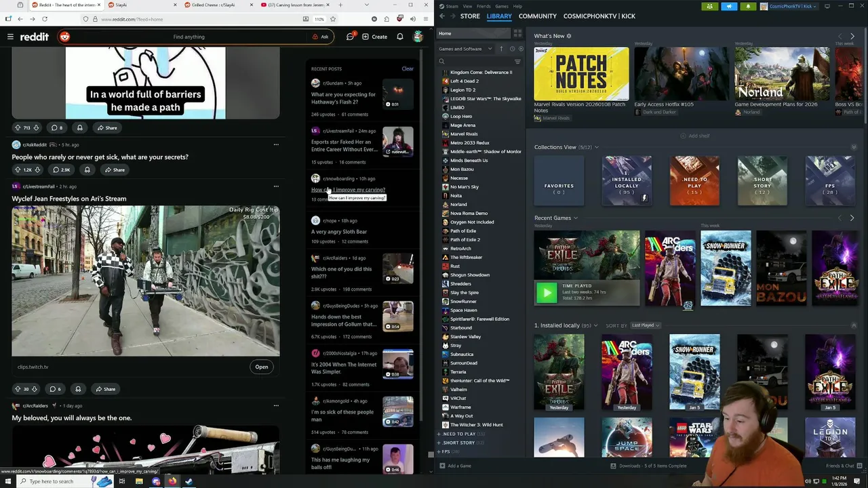This screenshot has width=868, height=488.
Task: Reload the page in the browser
Action: coord(45,19)
